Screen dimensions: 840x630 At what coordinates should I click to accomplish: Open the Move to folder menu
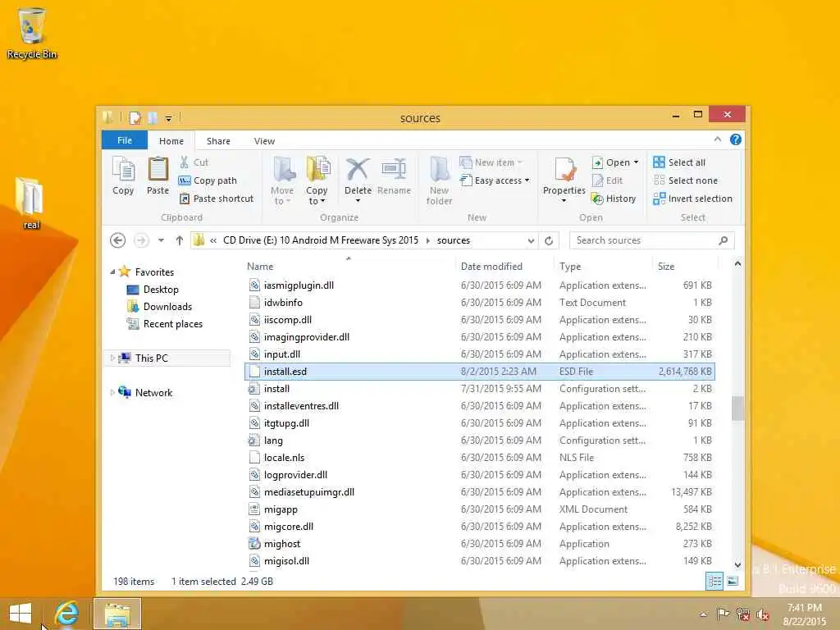[x=282, y=181]
